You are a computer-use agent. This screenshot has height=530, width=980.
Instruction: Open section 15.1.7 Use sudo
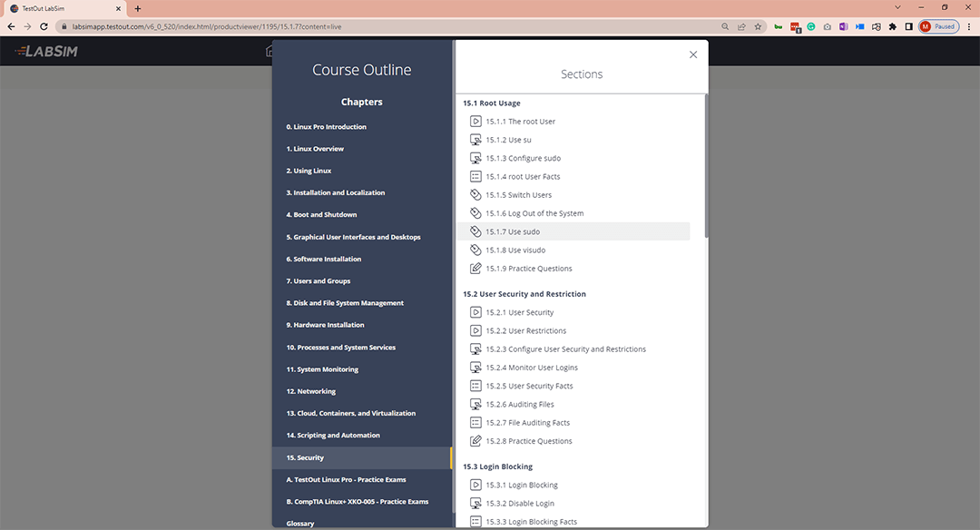click(x=513, y=231)
